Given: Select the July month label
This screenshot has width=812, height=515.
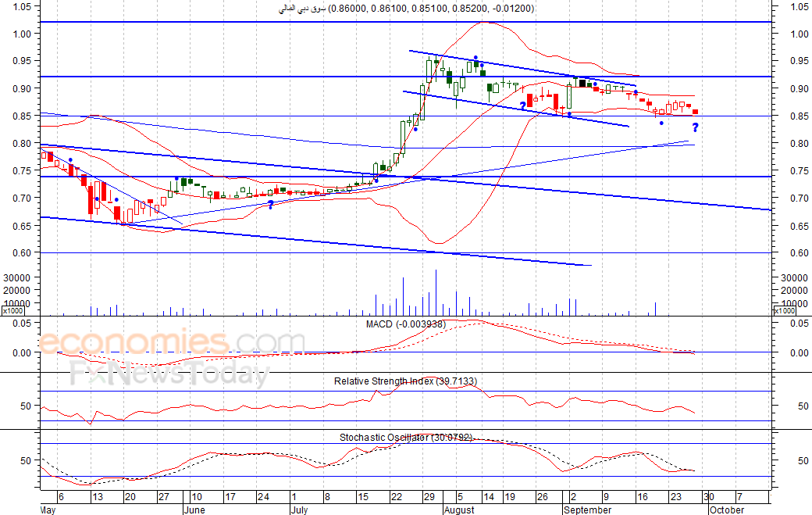Looking at the screenshot, I should [x=299, y=510].
